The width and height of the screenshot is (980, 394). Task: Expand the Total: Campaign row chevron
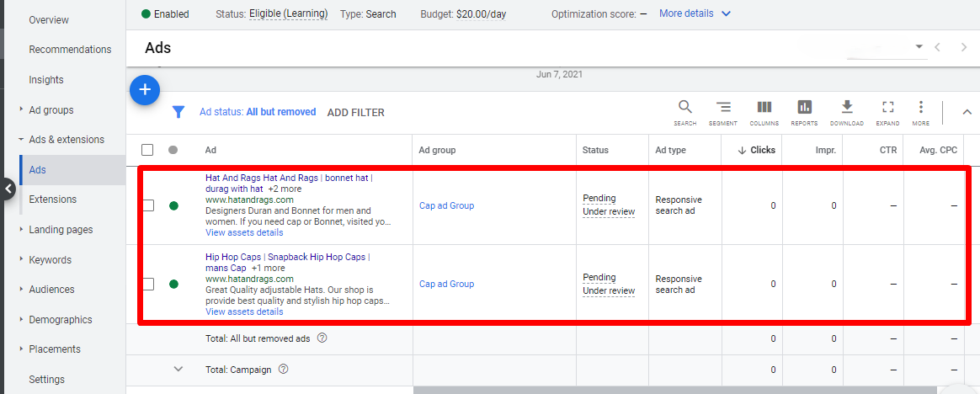(x=178, y=369)
